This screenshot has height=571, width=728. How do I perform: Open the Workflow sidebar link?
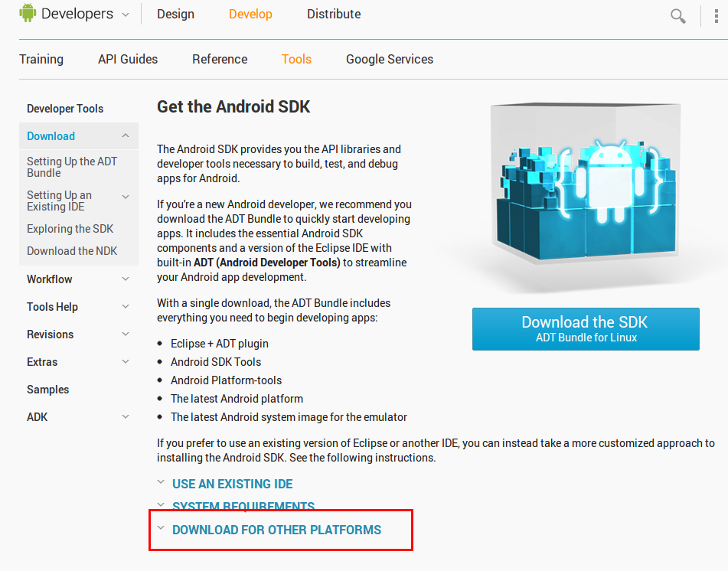click(49, 279)
